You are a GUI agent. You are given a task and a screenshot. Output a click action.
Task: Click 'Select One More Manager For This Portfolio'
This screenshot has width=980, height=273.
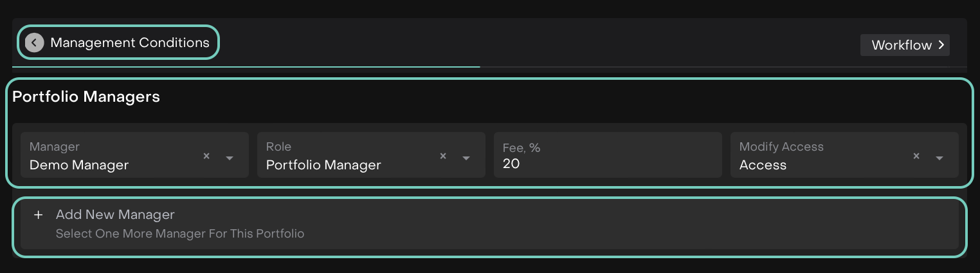pyautogui.click(x=180, y=234)
